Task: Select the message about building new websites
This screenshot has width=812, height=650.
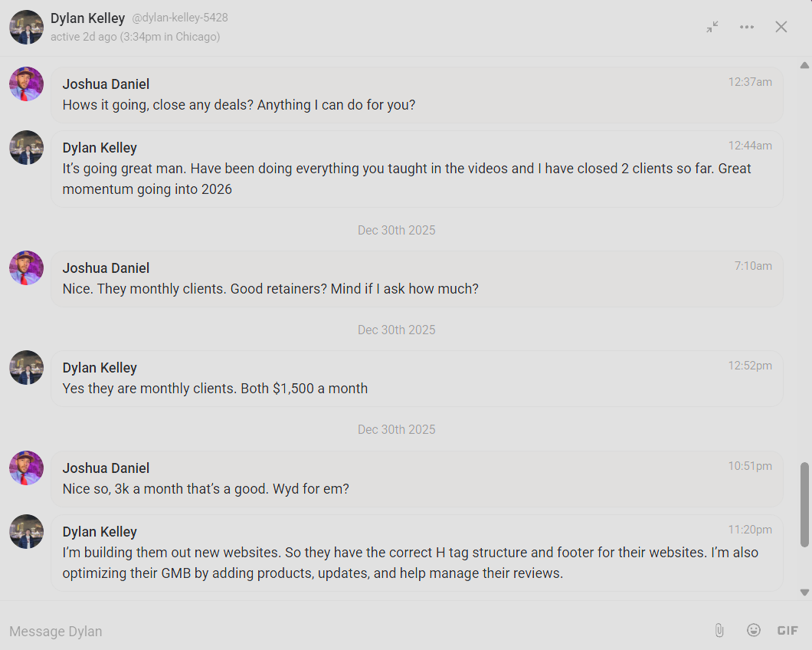Action: (410, 563)
